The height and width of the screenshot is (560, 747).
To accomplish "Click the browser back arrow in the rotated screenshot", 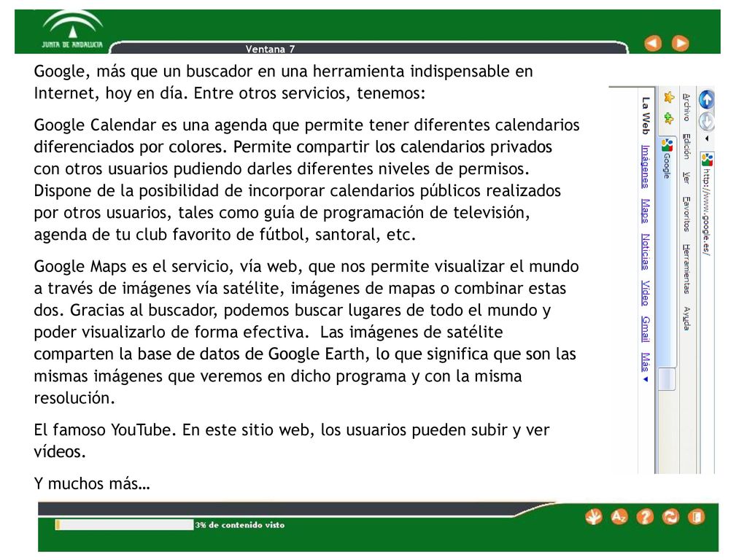I will (x=706, y=99).
